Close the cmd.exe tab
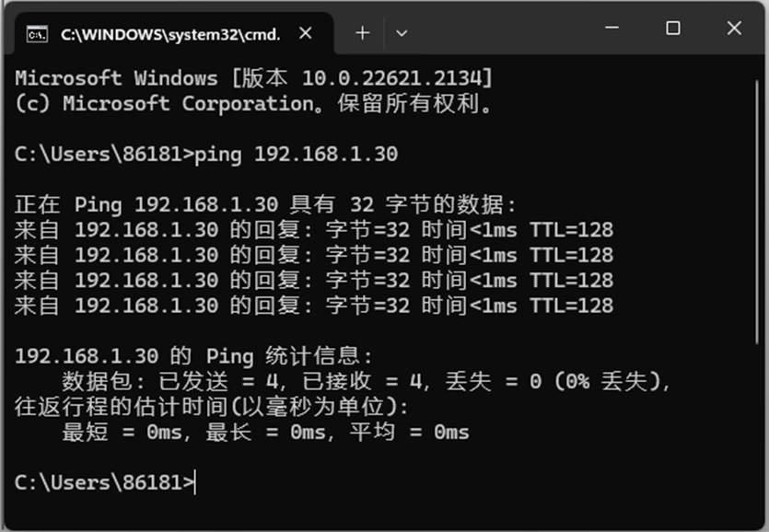Screen dimensions: 769x532 (306, 33)
